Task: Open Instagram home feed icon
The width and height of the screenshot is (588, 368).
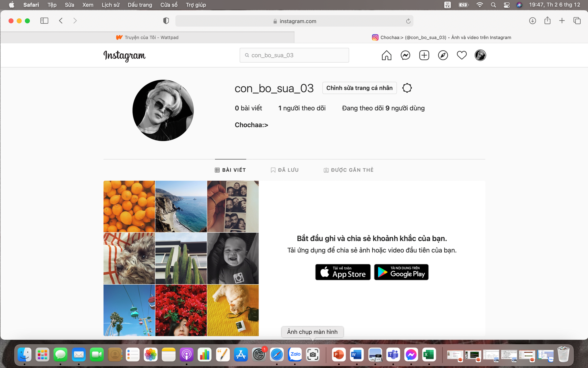Action: tap(386, 55)
